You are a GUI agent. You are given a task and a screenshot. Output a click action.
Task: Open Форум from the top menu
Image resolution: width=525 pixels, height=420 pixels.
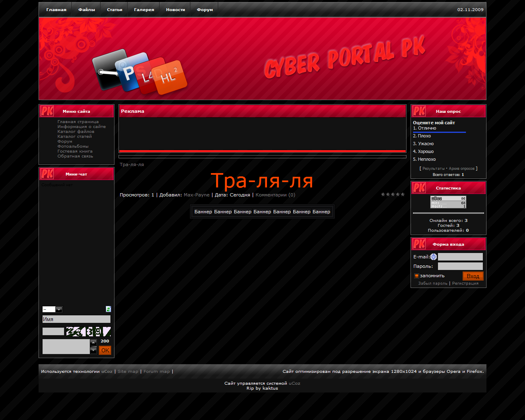(205, 10)
